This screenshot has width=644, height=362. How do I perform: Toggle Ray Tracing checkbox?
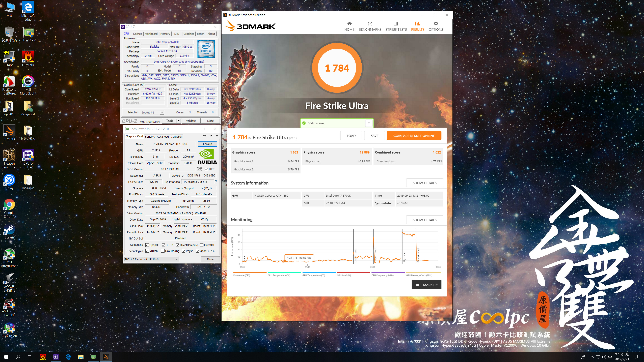click(163, 251)
